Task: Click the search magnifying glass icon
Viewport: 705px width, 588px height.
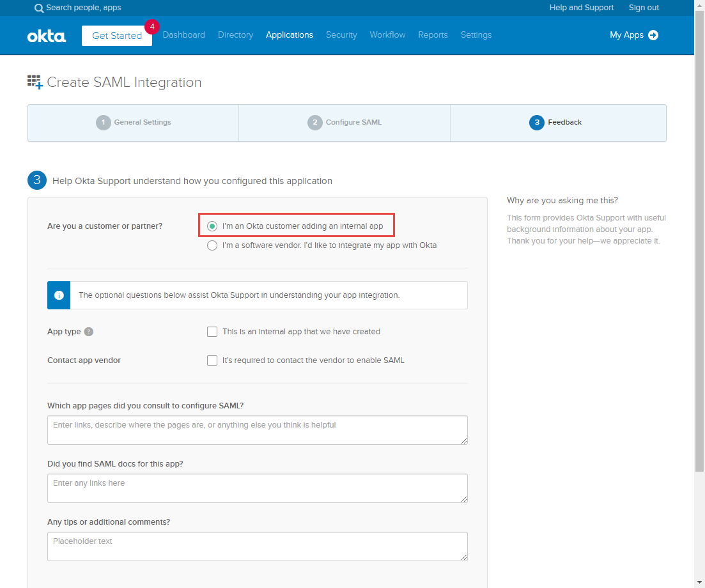Action: [x=39, y=8]
